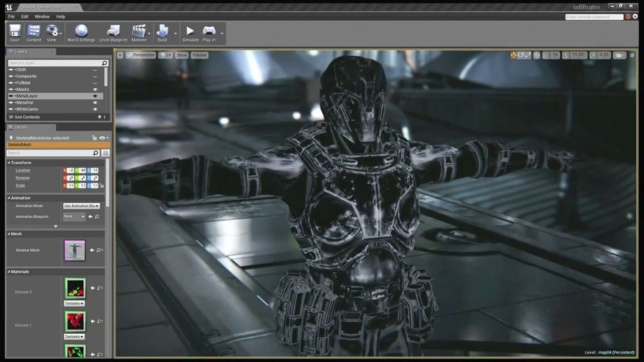
Task: Toggle visibility of the Composite layer
Action: coord(95,76)
